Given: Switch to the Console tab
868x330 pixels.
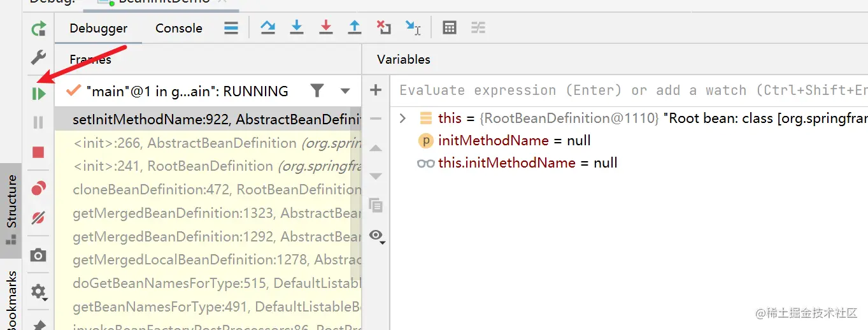Looking at the screenshot, I should coord(179,28).
